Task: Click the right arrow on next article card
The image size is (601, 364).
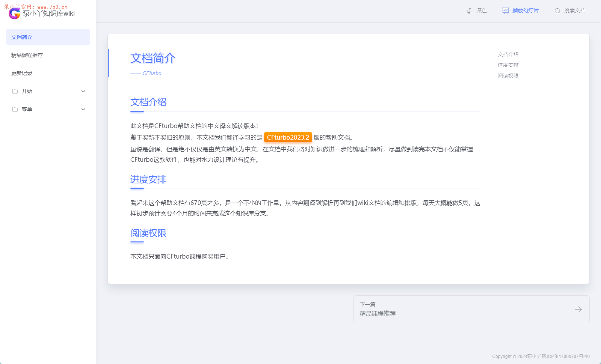Action: [578, 309]
